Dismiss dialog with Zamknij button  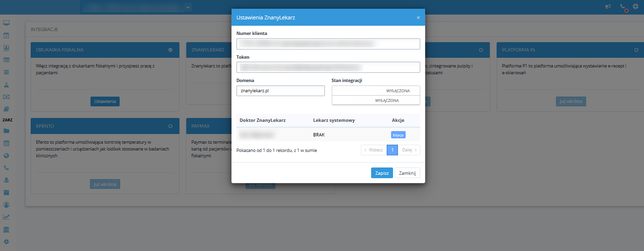click(x=407, y=173)
